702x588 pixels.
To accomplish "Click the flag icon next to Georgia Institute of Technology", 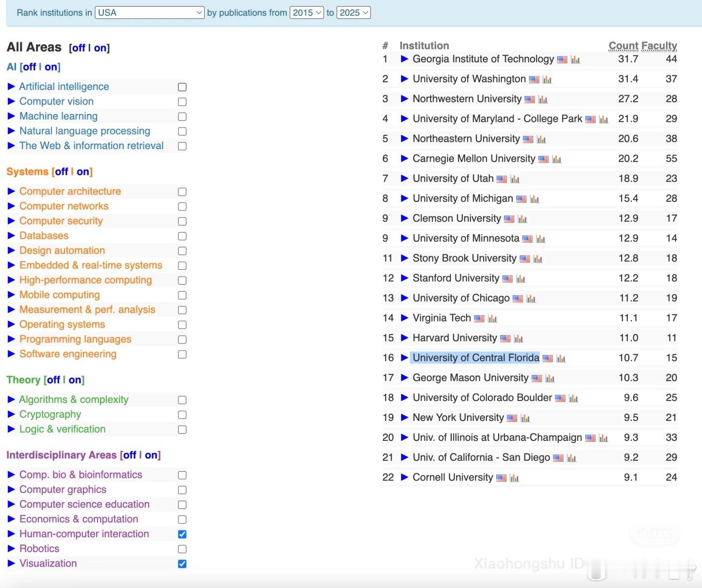I will (562, 60).
